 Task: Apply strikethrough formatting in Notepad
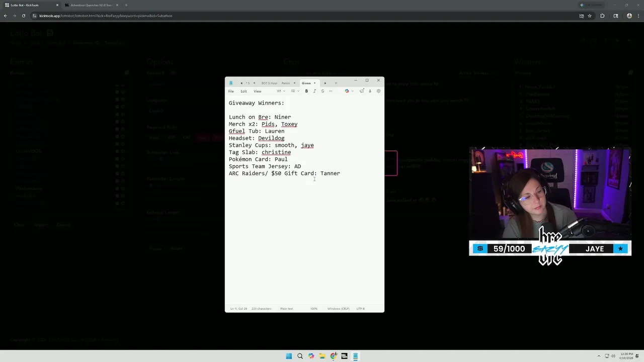pos(323,91)
